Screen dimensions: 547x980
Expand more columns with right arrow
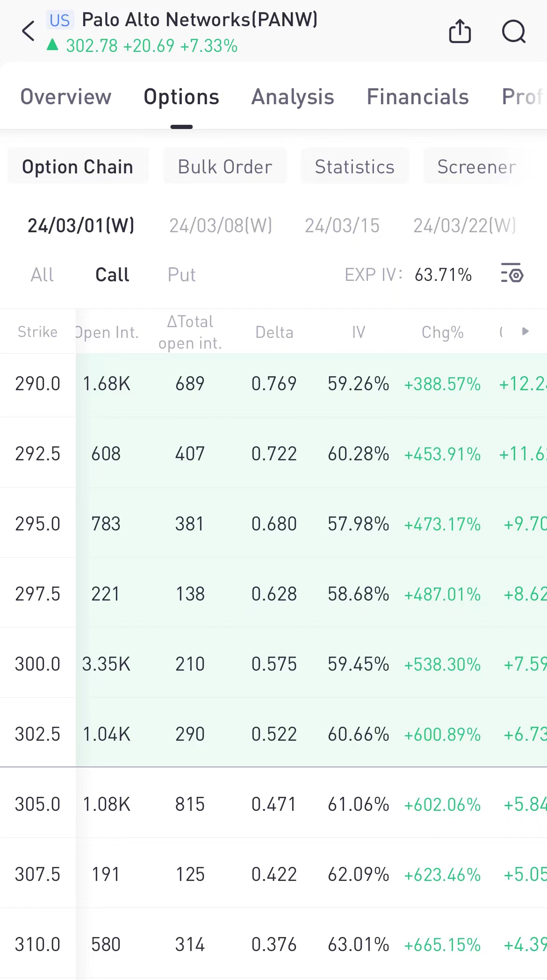(x=525, y=331)
